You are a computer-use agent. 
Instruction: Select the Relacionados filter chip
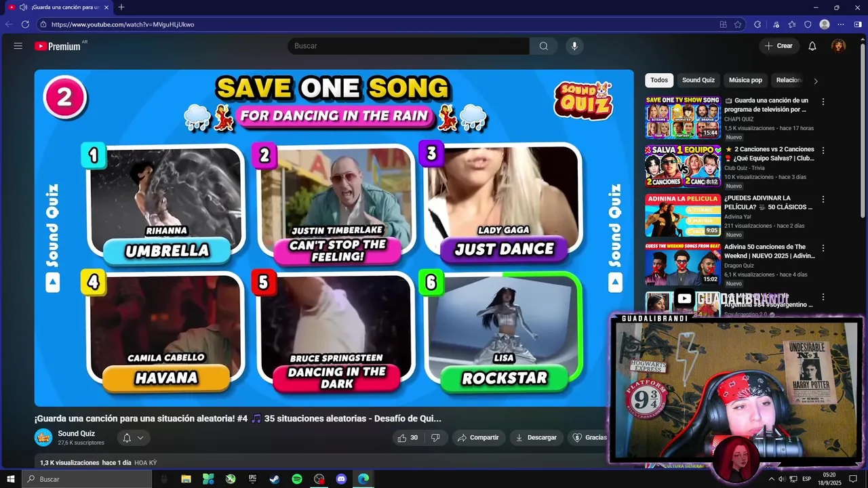coord(788,80)
